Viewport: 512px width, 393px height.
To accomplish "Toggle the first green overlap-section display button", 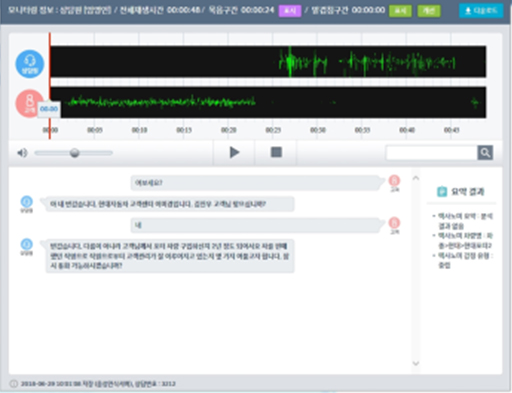I will point(400,11).
